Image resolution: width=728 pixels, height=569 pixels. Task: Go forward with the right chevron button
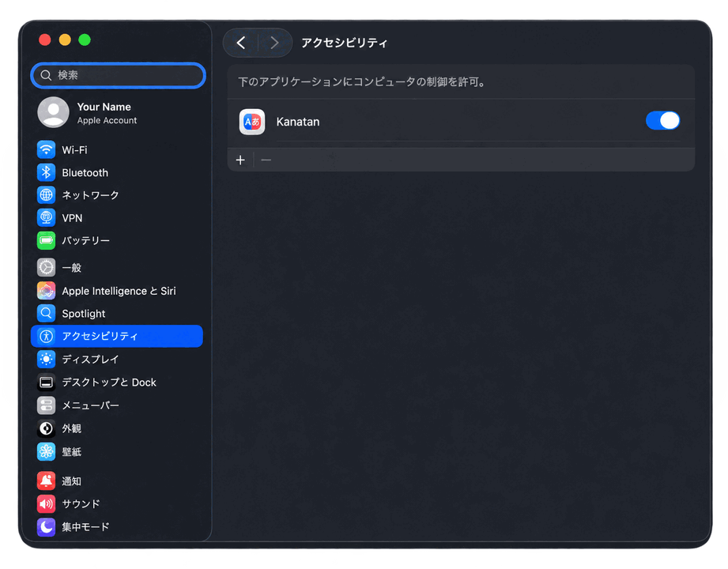pyautogui.click(x=275, y=43)
